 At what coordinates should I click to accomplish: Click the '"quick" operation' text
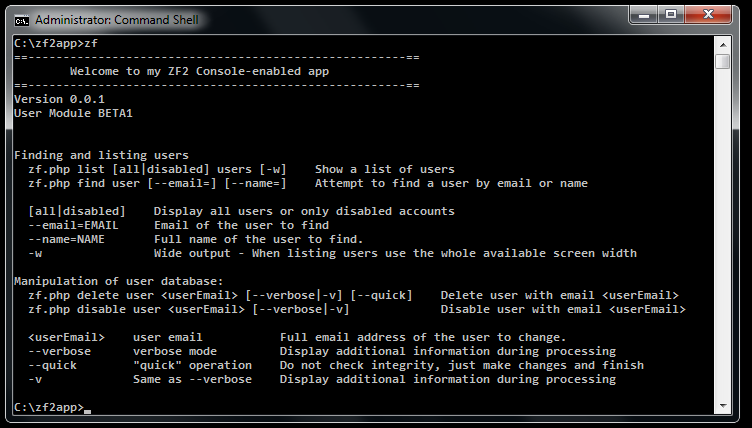[192, 366]
